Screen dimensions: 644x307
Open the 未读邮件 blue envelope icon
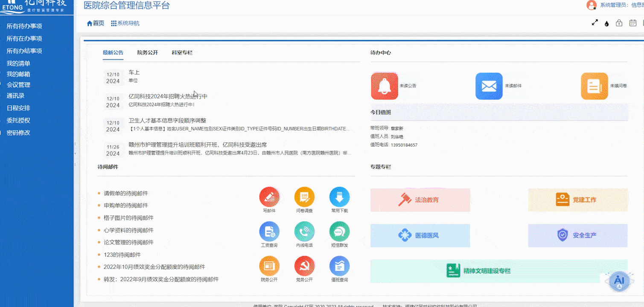pyautogui.click(x=489, y=86)
